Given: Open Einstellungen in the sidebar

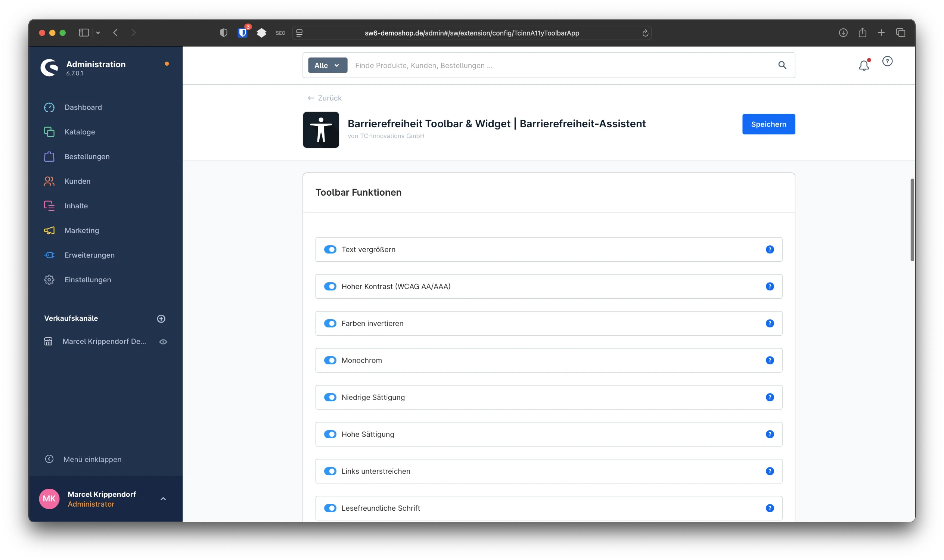Looking at the screenshot, I should (x=88, y=279).
